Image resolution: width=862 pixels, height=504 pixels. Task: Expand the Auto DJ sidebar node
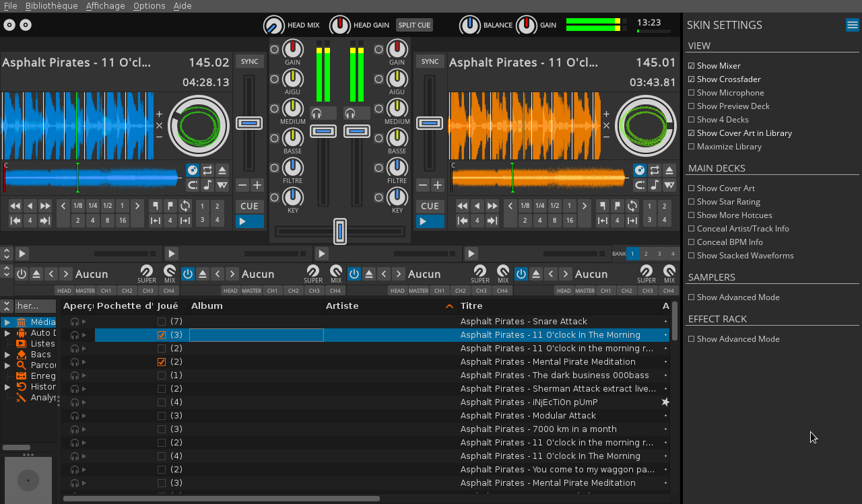pos(7,333)
